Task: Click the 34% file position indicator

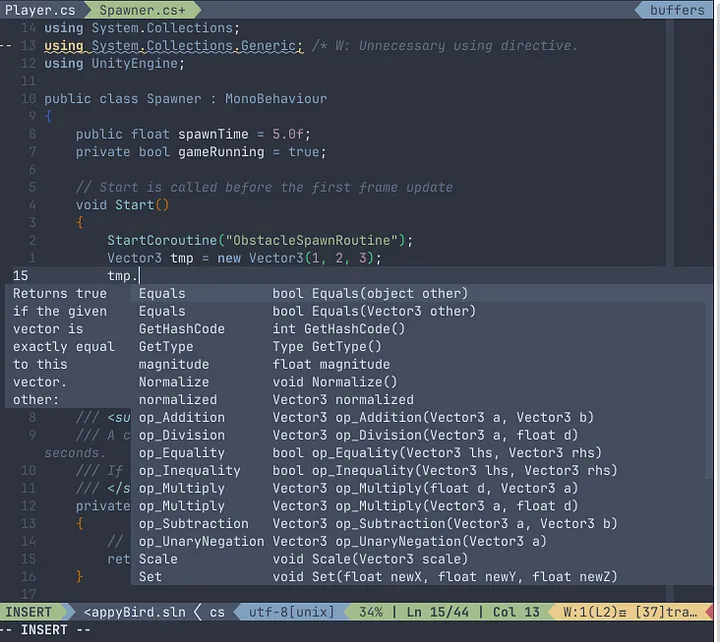Action: click(371, 612)
